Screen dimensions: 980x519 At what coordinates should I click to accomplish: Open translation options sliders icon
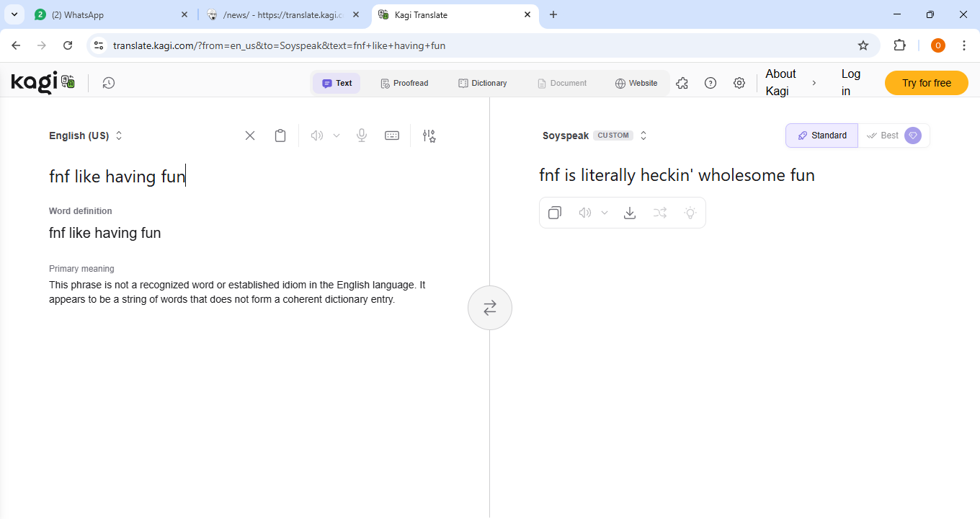click(x=429, y=136)
